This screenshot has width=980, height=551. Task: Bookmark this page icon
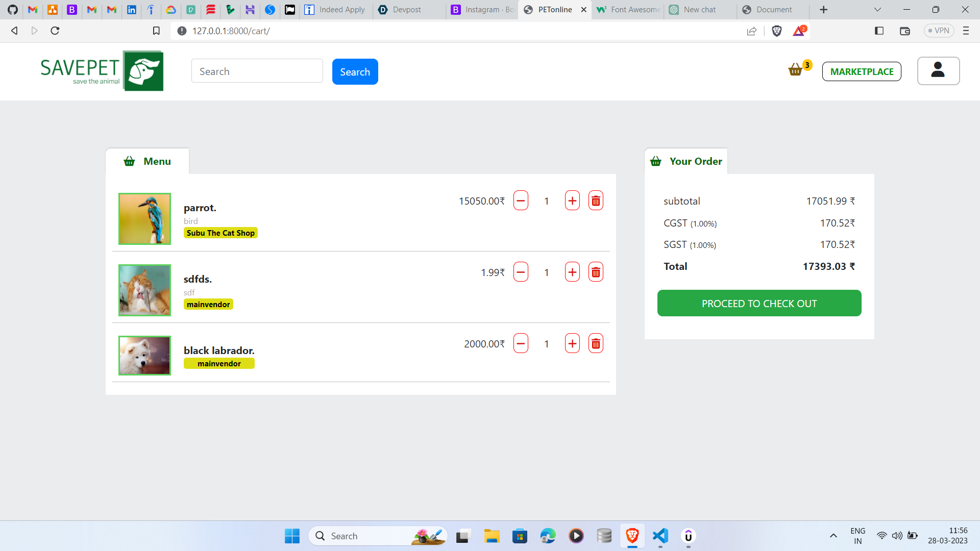click(156, 31)
